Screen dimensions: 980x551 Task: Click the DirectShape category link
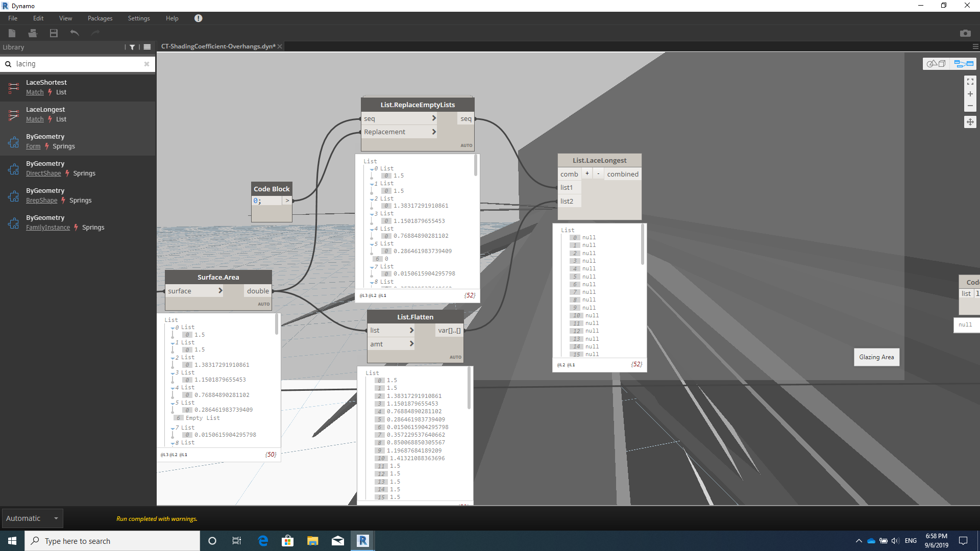coord(43,173)
